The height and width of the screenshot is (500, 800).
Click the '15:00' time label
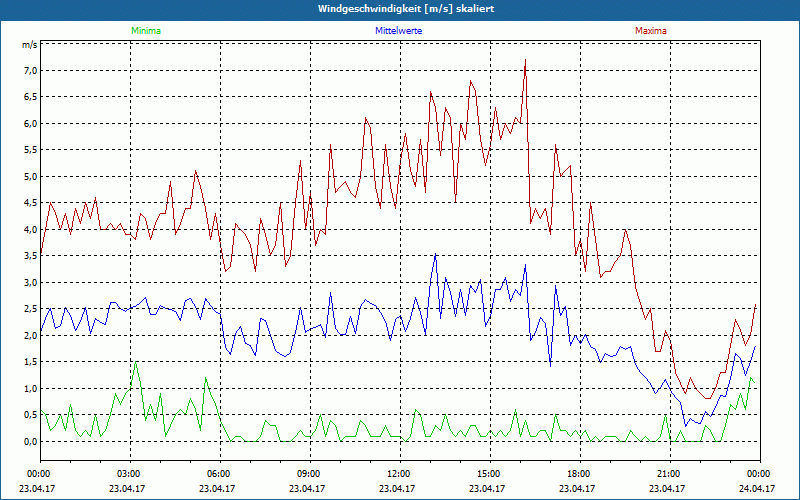click(x=490, y=474)
